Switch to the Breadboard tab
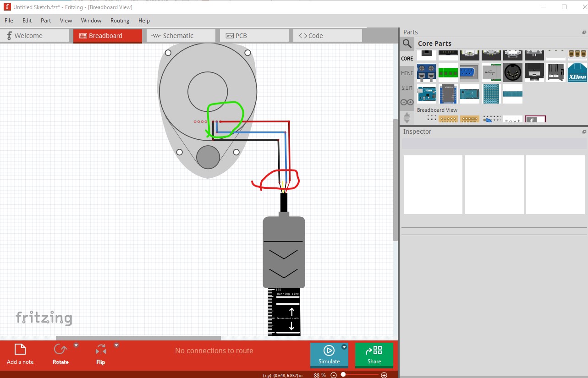Viewport: 588px width, 378px height. (x=108, y=36)
